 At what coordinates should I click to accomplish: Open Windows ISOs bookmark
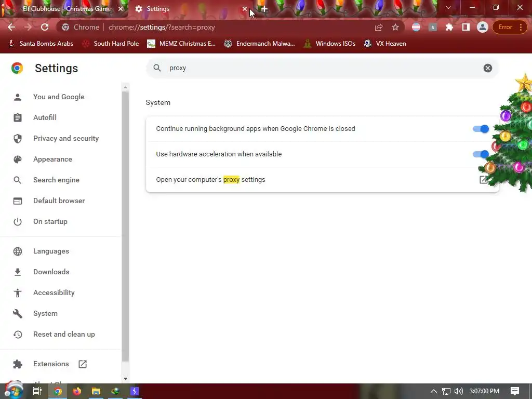pyautogui.click(x=329, y=44)
